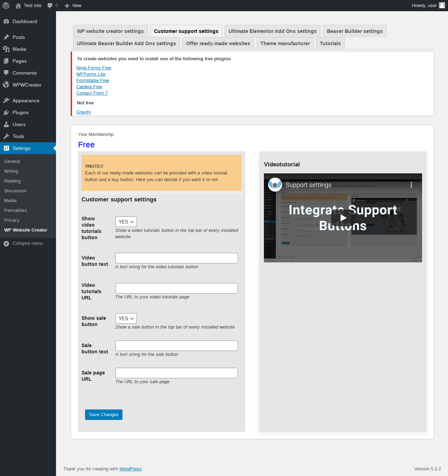Follow the Contact Form 7 link
The height and width of the screenshot is (476, 448).
click(92, 93)
